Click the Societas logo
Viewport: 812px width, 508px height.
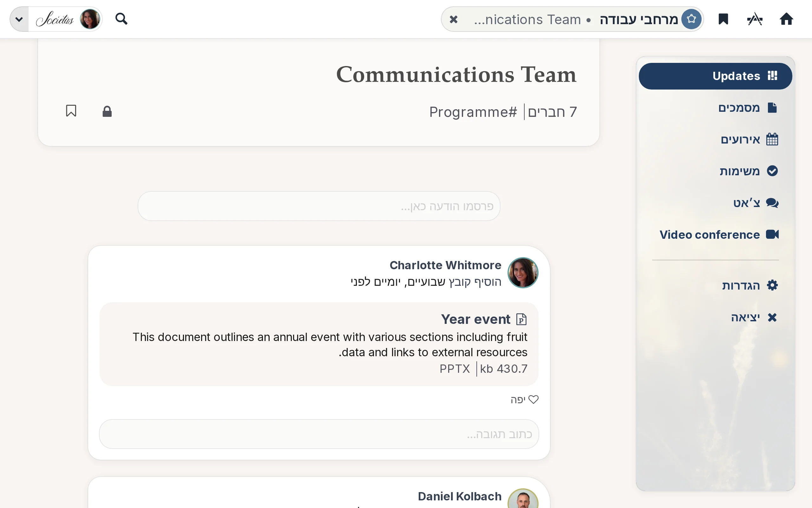[x=55, y=19]
